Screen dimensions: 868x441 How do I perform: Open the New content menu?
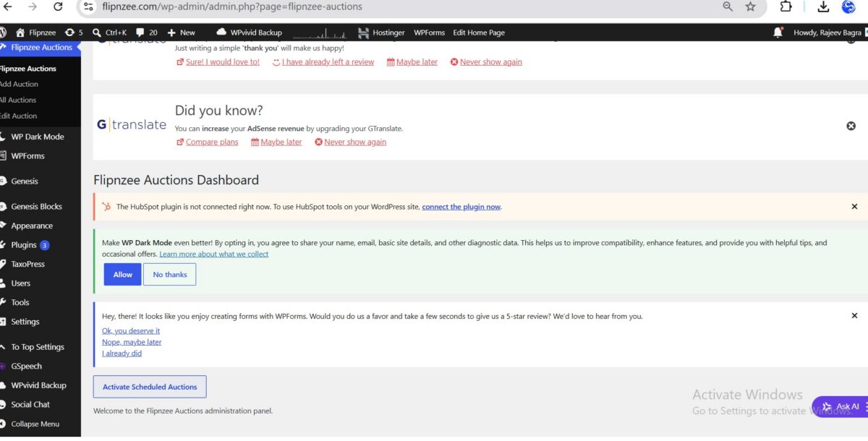pos(181,33)
